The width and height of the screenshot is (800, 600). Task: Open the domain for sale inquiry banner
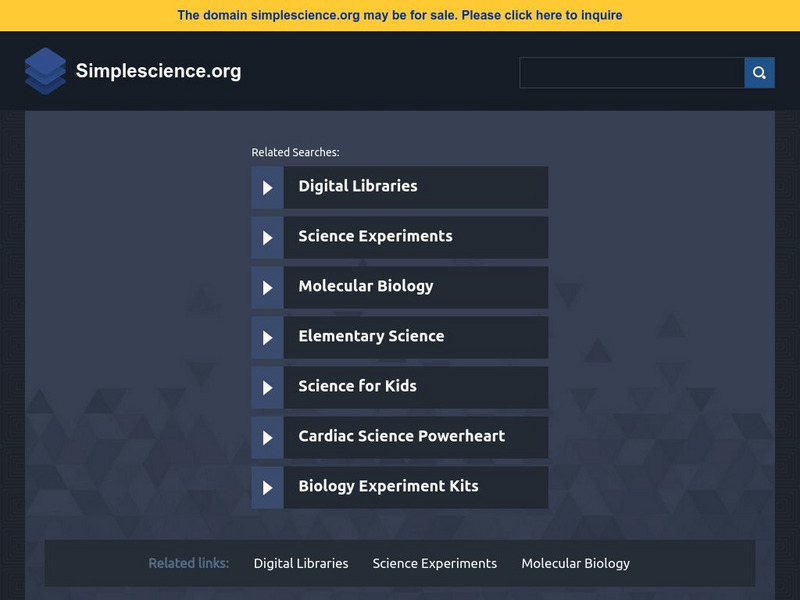click(400, 15)
